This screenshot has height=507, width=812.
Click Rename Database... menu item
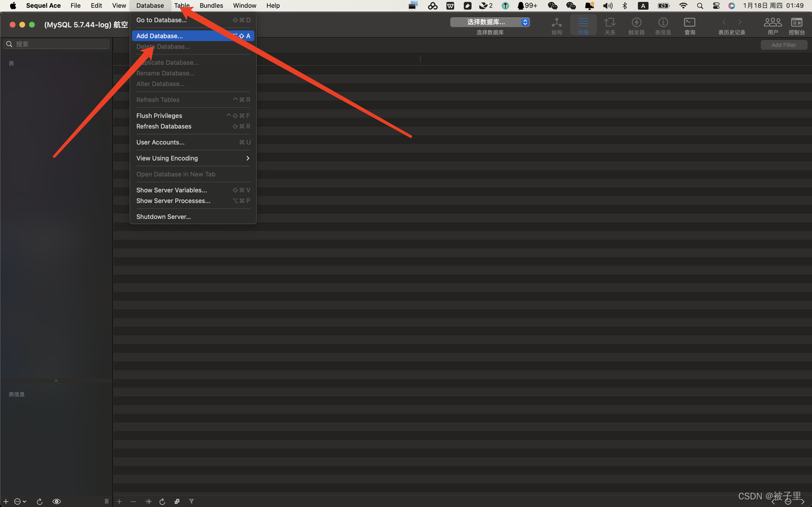pos(193,73)
